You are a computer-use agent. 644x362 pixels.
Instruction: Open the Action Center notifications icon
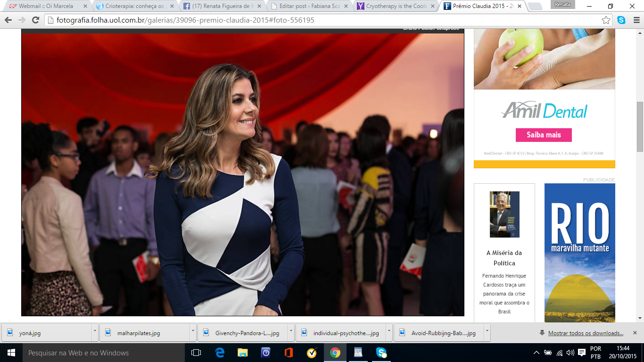tap(582, 353)
